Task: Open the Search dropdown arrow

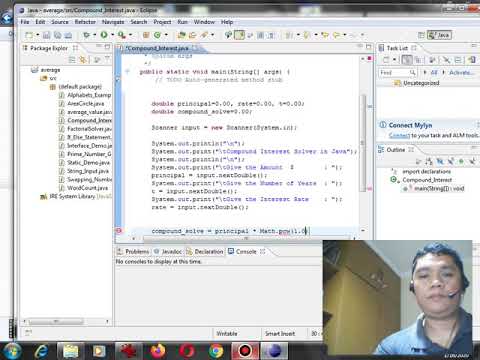Action: click(212, 35)
